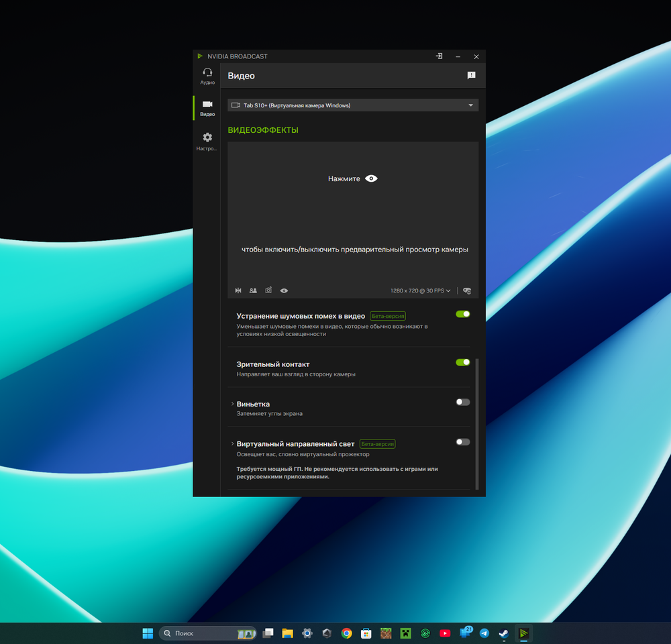Enable the Виньетка toggle
The image size is (671, 644).
463,402
